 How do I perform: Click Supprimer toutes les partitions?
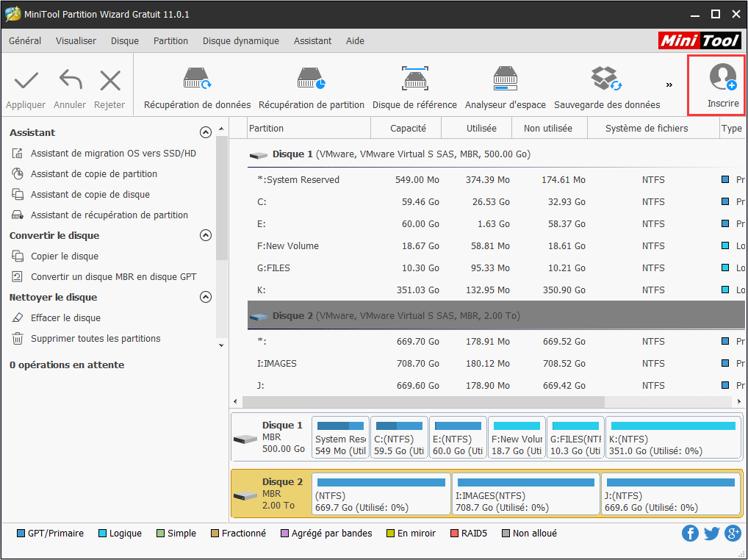tap(95, 339)
